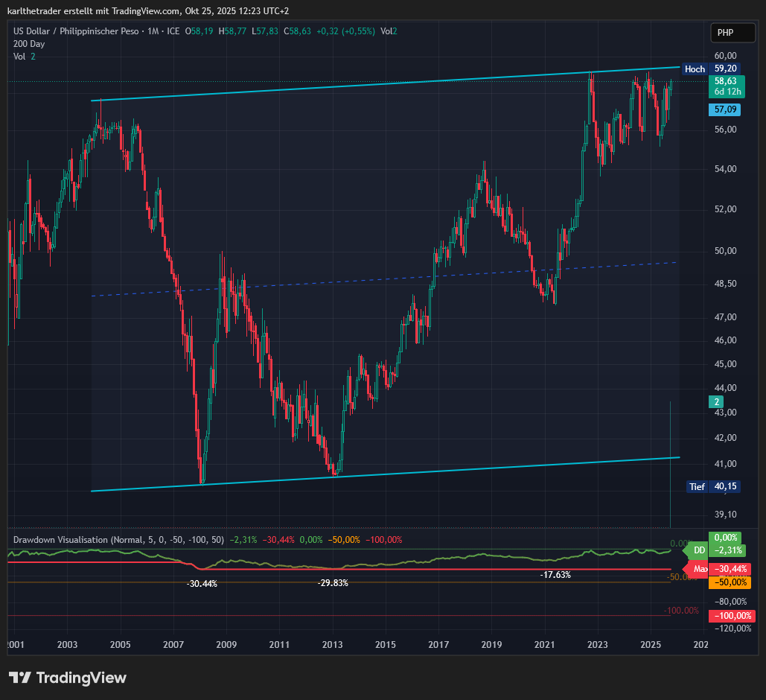The image size is (766, 700).
Task: Click the 200 Day indicator legend
Action: [29, 44]
